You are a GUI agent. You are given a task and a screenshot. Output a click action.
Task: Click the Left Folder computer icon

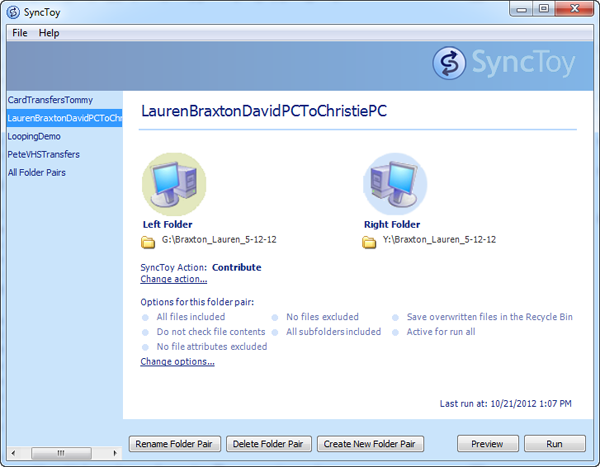point(174,184)
